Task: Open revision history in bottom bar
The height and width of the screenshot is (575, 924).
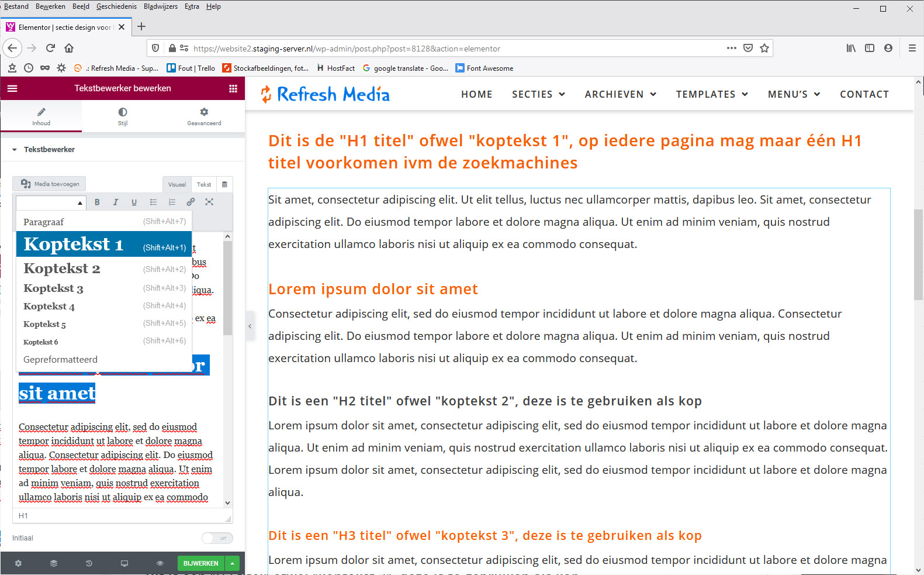Action: click(x=89, y=563)
